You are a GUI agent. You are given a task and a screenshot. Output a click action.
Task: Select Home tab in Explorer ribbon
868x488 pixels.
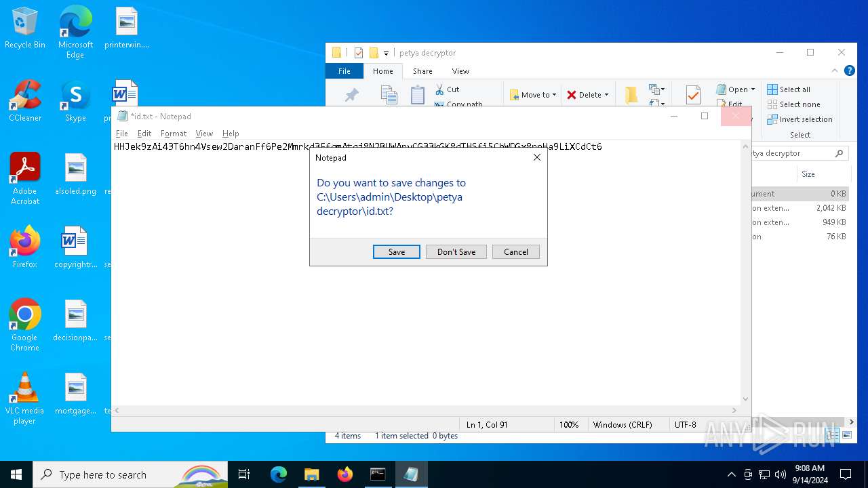[x=382, y=71]
